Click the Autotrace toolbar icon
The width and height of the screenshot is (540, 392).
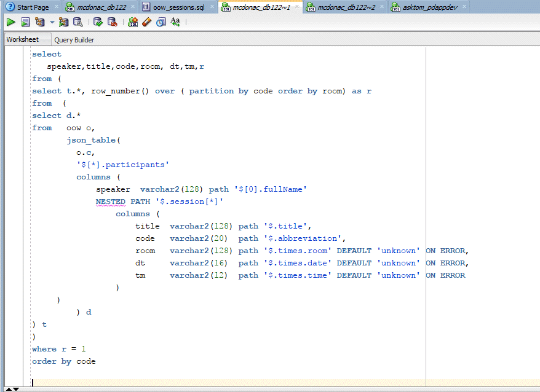pos(64,22)
